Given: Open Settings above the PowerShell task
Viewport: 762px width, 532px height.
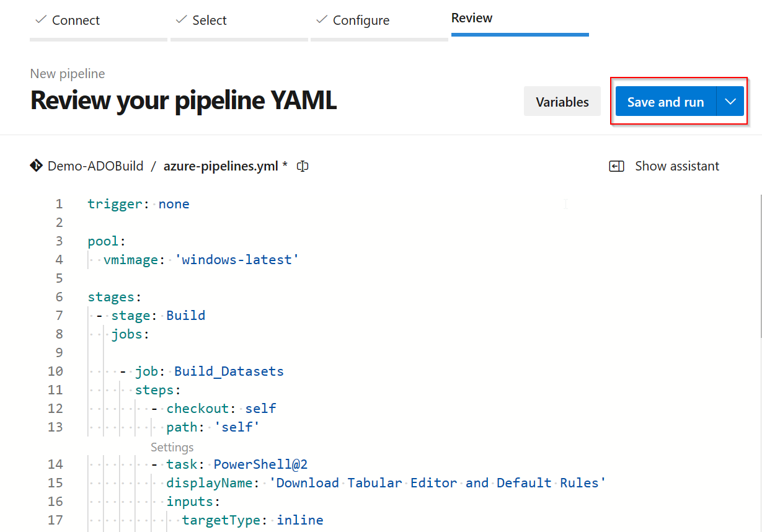Looking at the screenshot, I should click(172, 446).
